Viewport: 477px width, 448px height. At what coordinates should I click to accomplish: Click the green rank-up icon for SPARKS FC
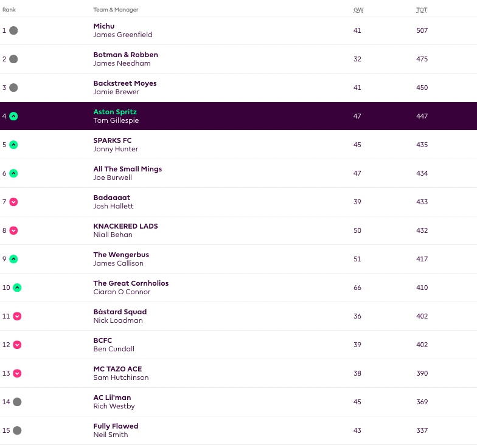tap(13, 145)
